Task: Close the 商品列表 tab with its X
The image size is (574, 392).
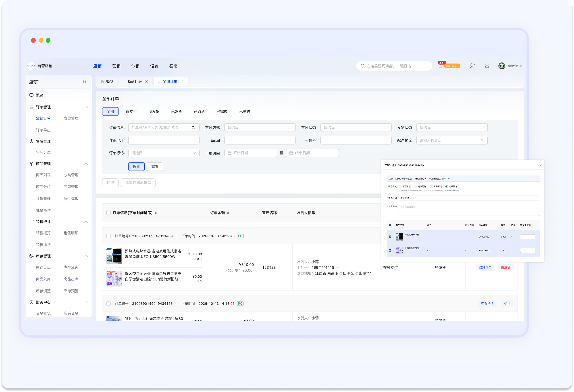Action: pyautogui.click(x=146, y=81)
